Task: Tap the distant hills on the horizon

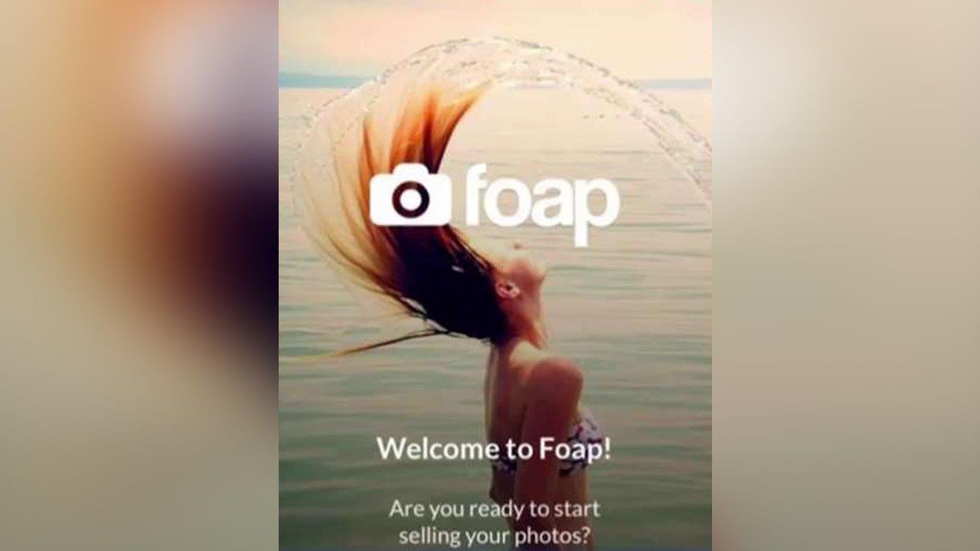Action: pyautogui.click(x=322, y=80)
